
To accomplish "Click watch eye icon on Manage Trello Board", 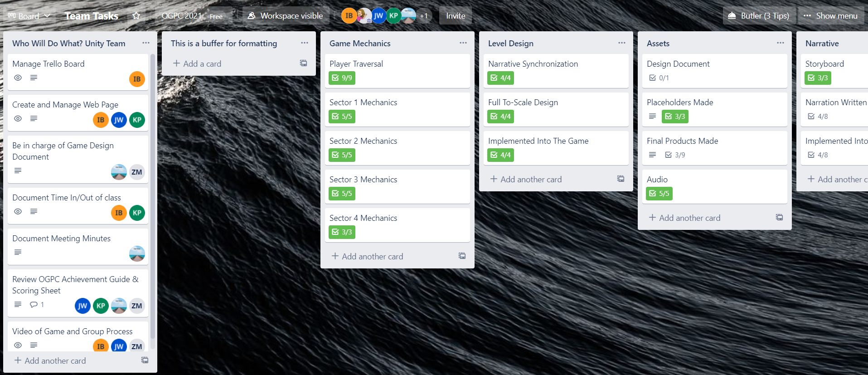I will click(18, 78).
